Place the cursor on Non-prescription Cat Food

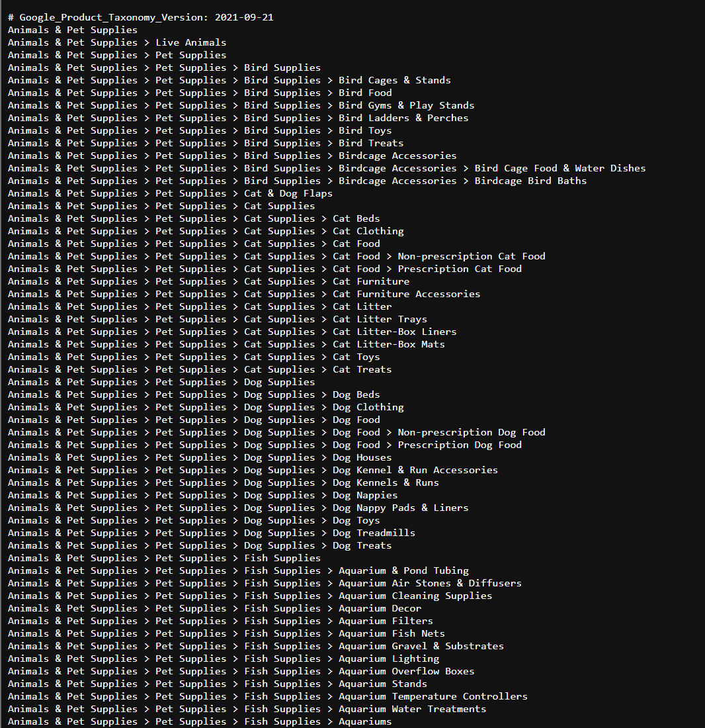(x=472, y=256)
